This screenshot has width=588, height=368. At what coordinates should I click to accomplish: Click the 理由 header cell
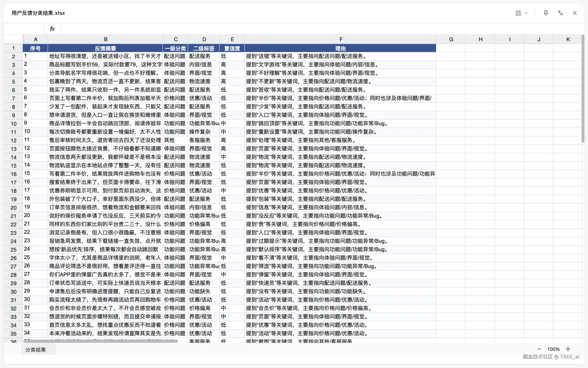click(x=340, y=48)
